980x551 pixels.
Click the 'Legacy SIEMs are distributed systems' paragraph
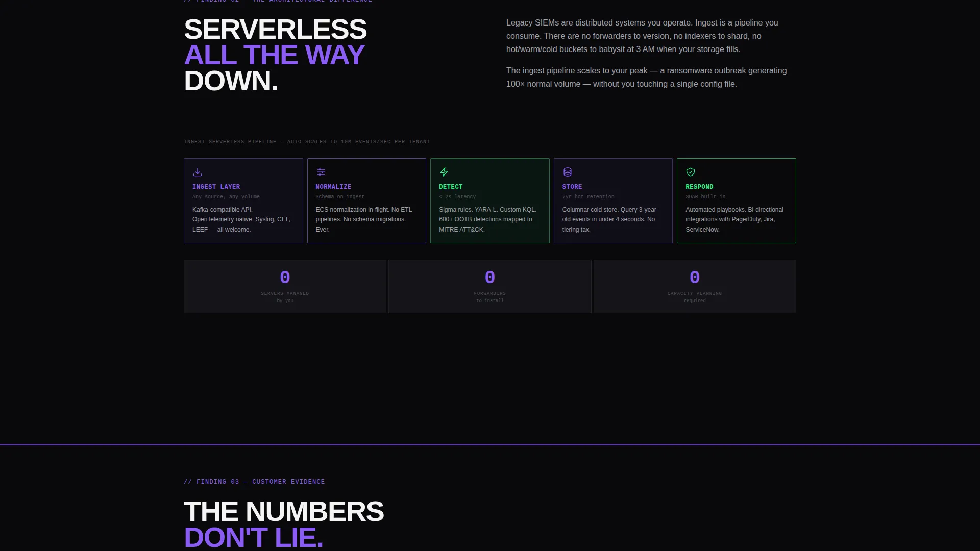point(642,36)
